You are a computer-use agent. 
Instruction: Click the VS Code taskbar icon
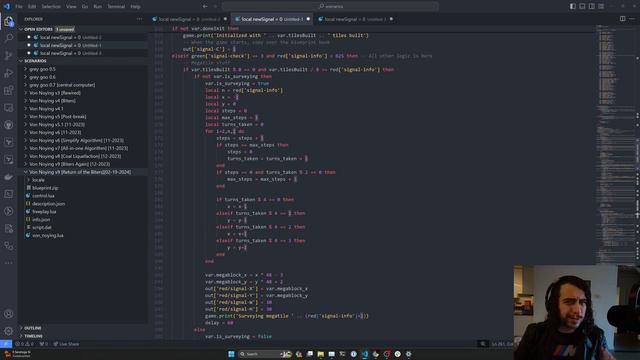coord(364,354)
